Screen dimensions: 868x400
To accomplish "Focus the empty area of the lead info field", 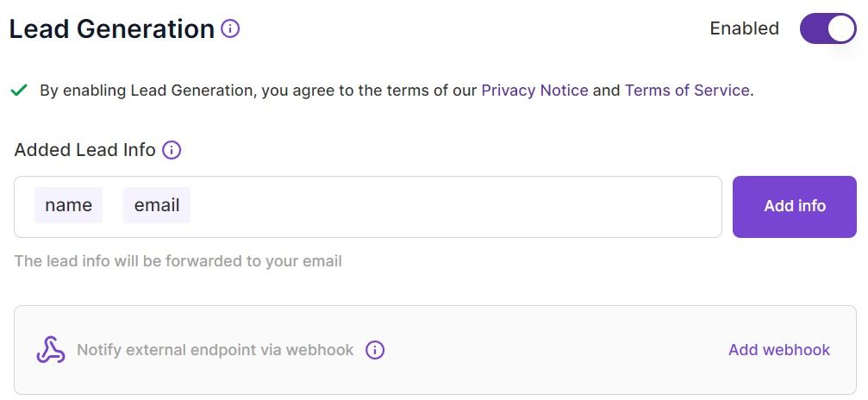I will pyautogui.click(x=454, y=207).
